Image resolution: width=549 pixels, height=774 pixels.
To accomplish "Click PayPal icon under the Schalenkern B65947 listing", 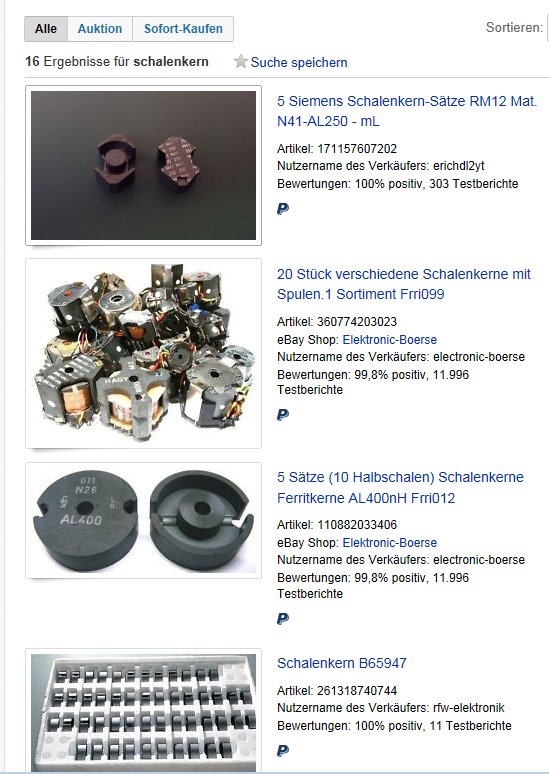I will (283, 751).
